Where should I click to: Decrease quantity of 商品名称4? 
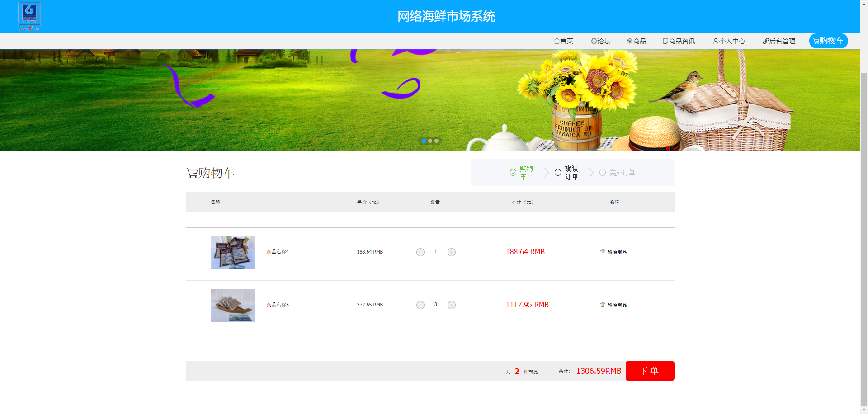pos(420,252)
